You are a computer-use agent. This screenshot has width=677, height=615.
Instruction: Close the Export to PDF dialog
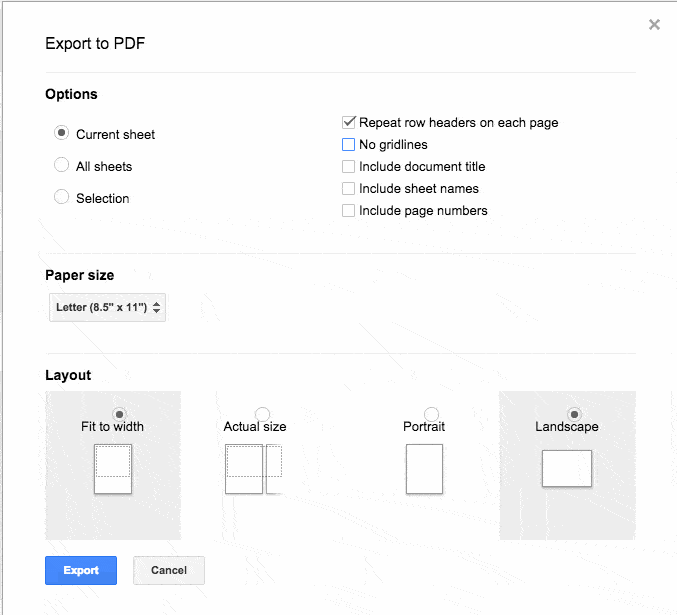pos(654,25)
